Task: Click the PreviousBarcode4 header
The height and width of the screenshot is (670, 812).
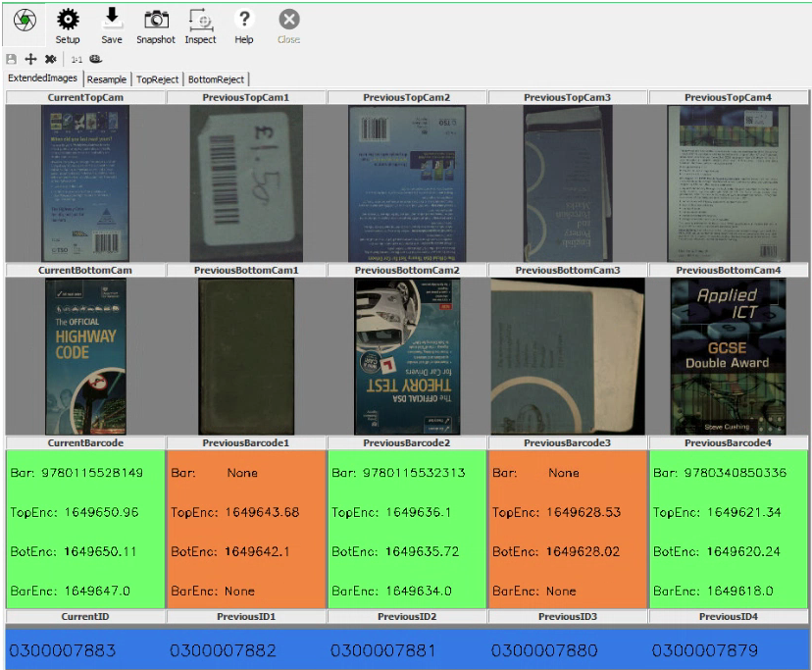Action: [728, 443]
